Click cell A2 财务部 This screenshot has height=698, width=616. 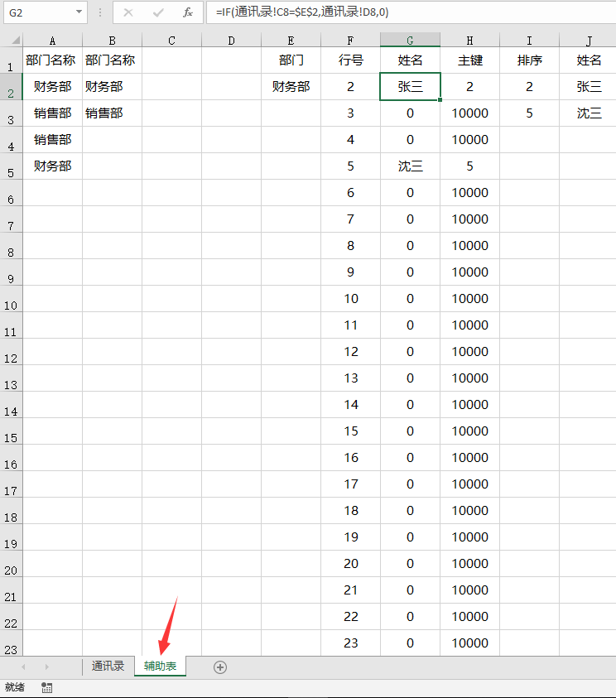pyautogui.click(x=52, y=87)
